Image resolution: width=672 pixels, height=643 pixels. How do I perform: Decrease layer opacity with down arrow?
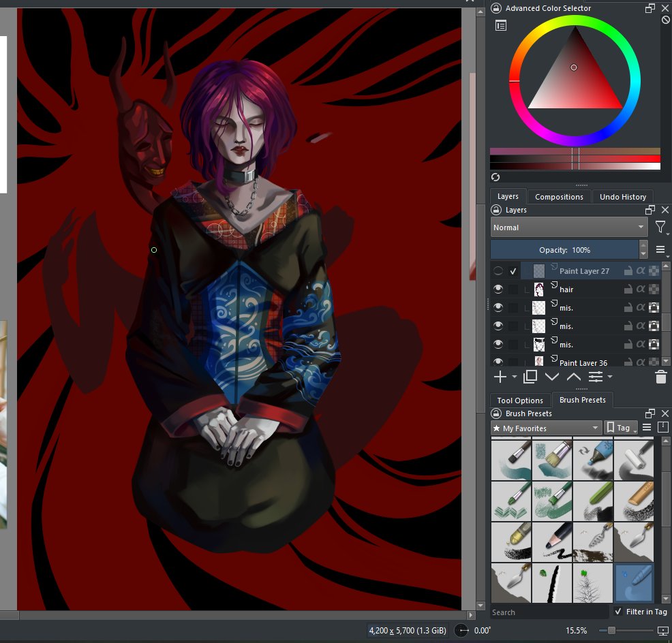[643, 255]
